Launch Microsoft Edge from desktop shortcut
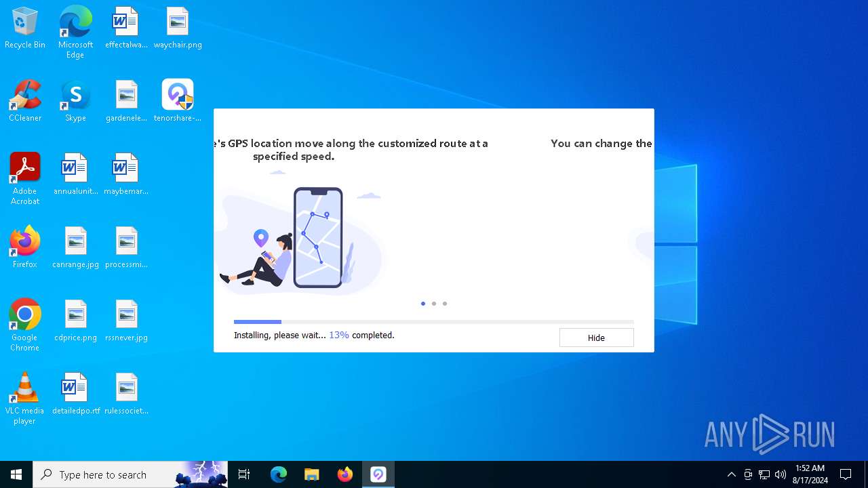868x488 pixels. coord(75,33)
